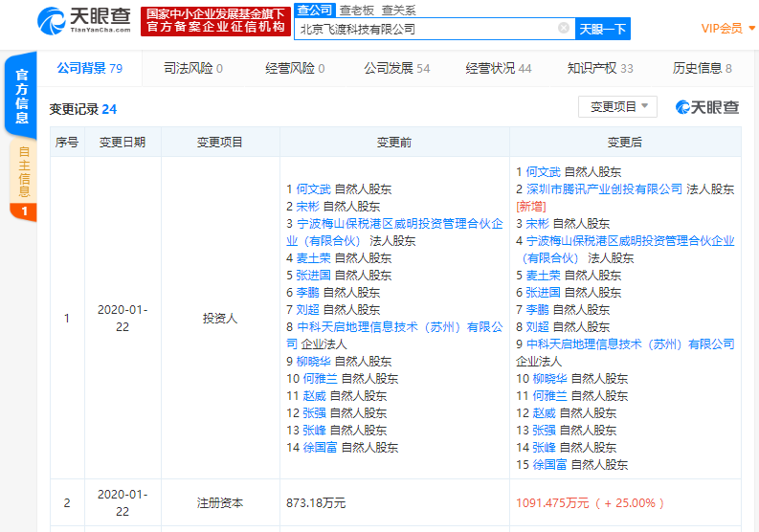759x532 pixels.
Task: Click 徐国富 link in the 变更后 column
Action: pyautogui.click(x=550, y=465)
